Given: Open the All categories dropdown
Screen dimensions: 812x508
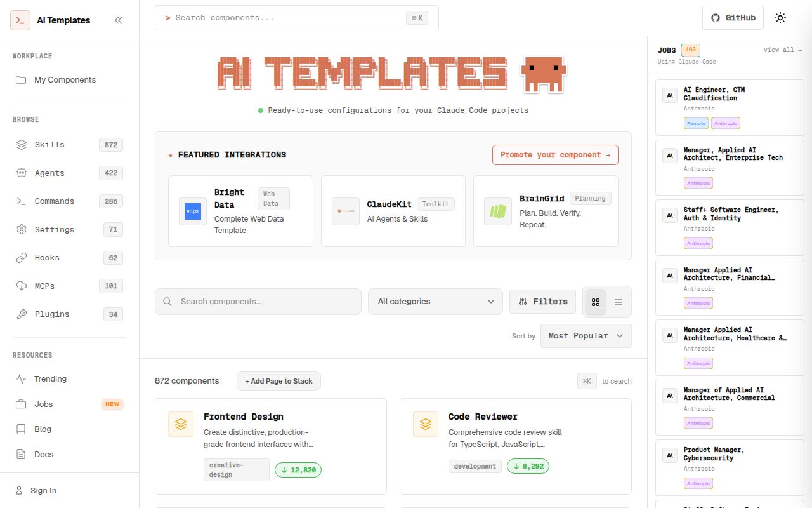Looking at the screenshot, I should [435, 302].
